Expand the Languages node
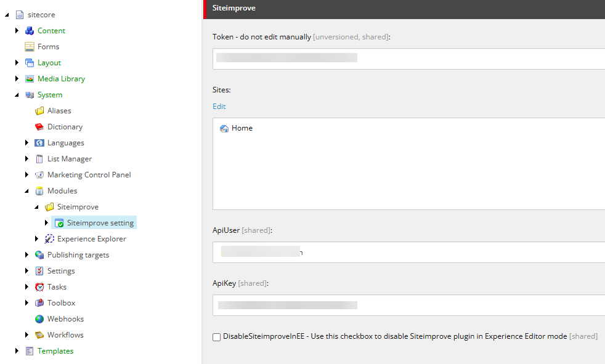605x364 pixels. [26, 143]
